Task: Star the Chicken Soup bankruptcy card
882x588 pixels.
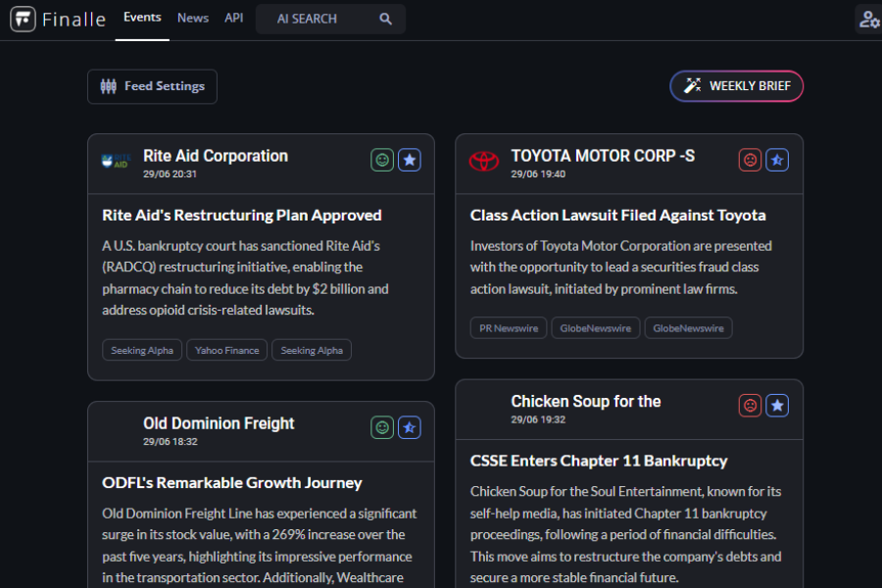Action: pos(777,405)
